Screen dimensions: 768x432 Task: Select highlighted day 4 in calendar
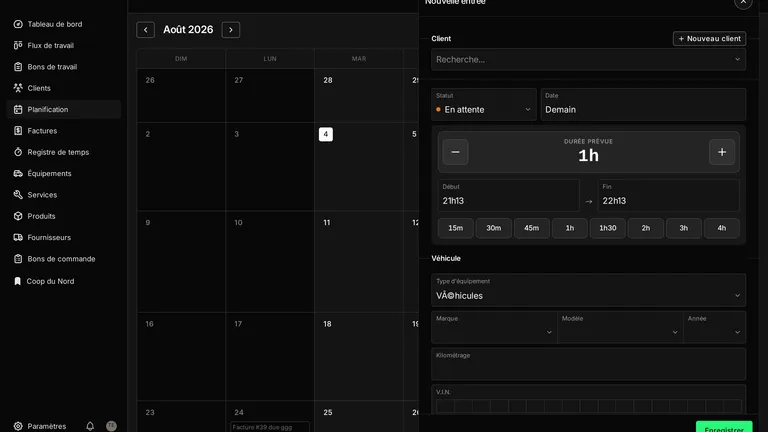pyautogui.click(x=326, y=134)
